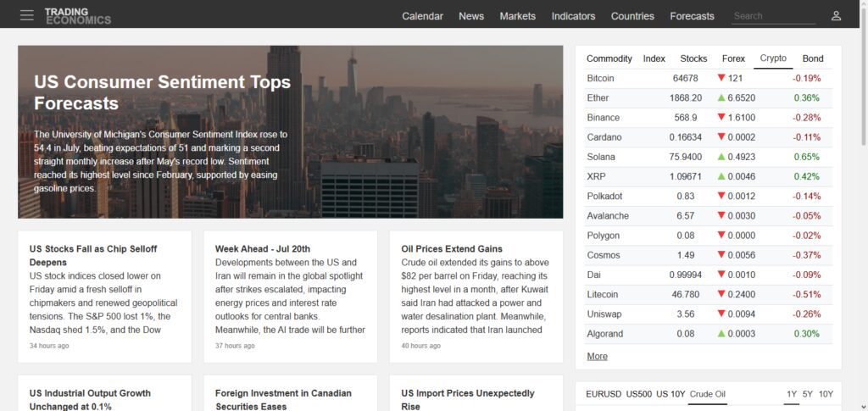
Task: Click the 34 hours ago timestamp
Action: [x=49, y=346]
